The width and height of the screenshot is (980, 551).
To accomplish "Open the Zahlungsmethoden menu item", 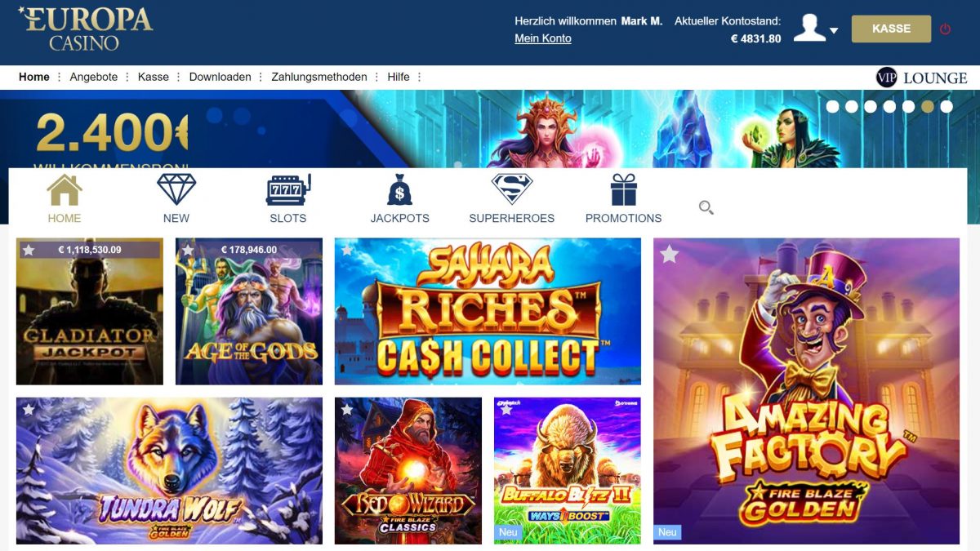I will (x=319, y=77).
